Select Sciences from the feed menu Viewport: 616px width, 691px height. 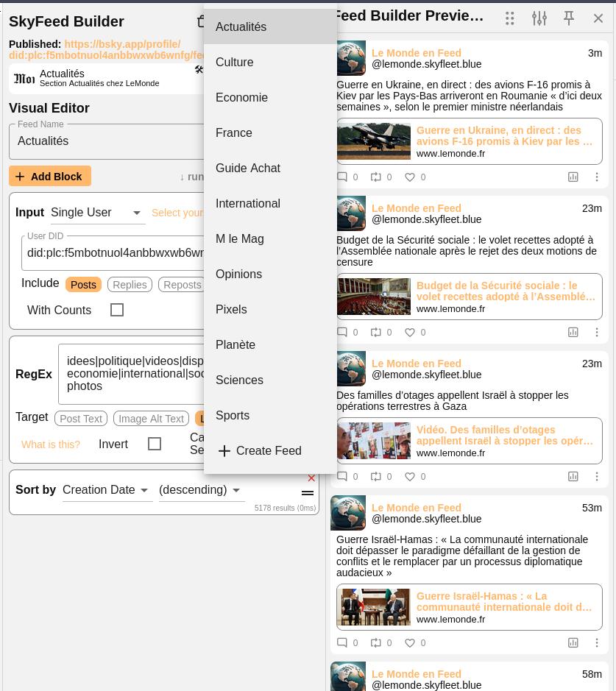270,380
